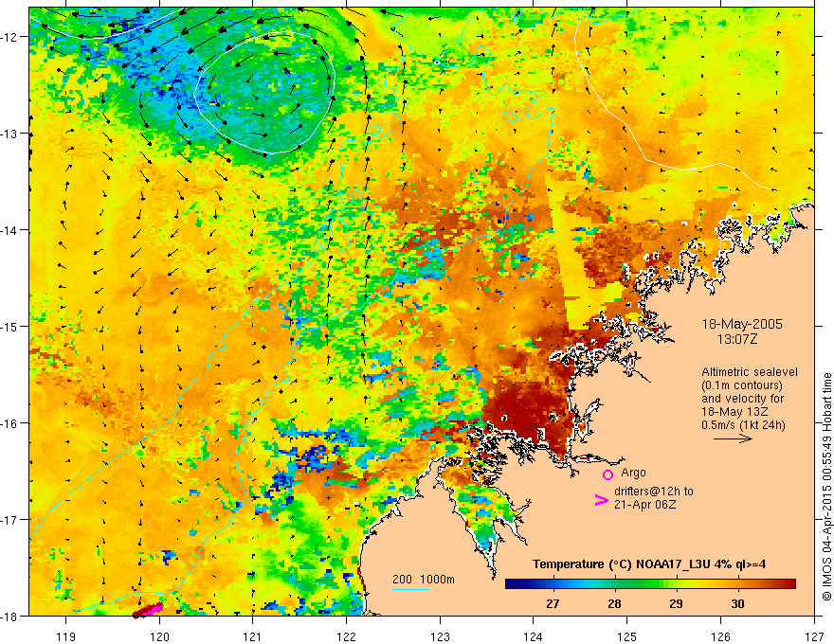Click longitude axis label 119
834x644 pixels.
click(66, 637)
